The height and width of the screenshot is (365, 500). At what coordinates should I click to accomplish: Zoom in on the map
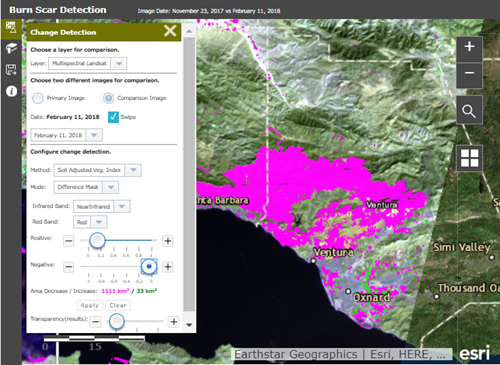(x=469, y=46)
